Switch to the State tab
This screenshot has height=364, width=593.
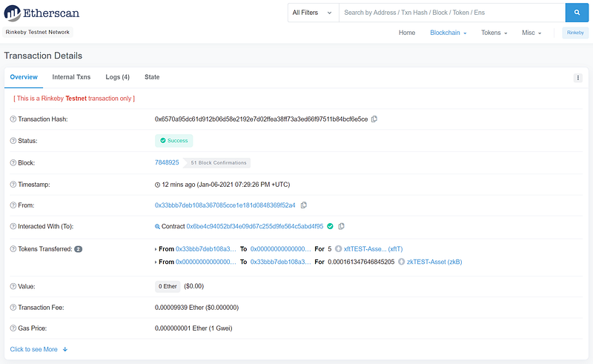pyautogui.click(x=152, y=77)
